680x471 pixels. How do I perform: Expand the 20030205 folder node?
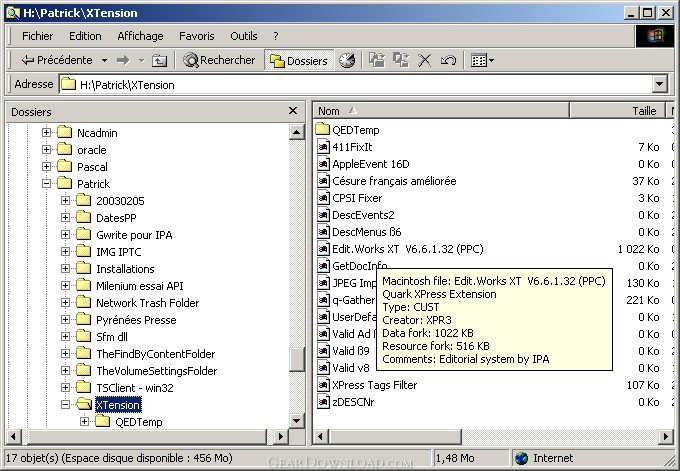pos(65,200)
